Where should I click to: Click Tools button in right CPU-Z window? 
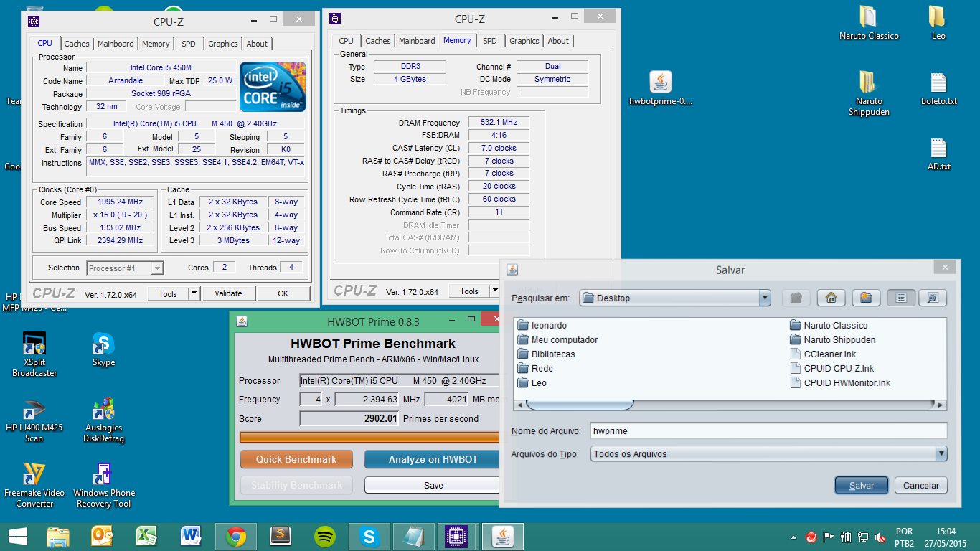469,291
